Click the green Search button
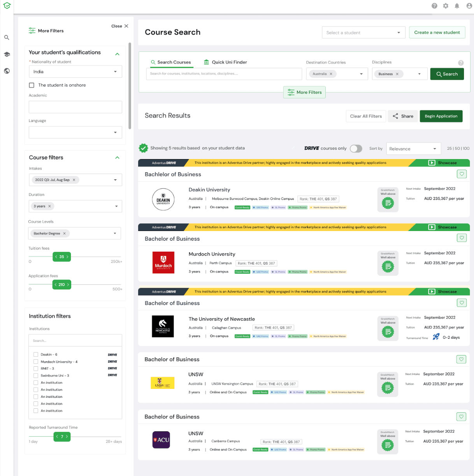The height and width of the screenshot is (476, 474). pyautogui.click(x=447, y=74)
